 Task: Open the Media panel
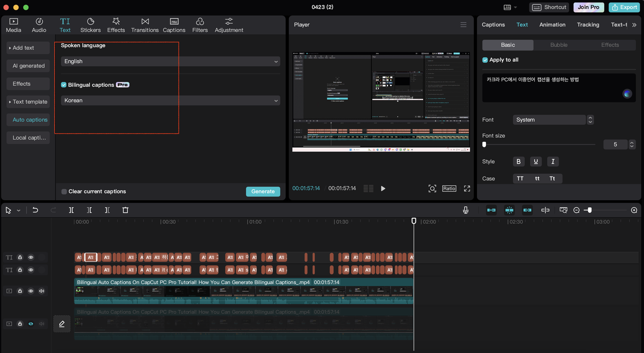click(x=14, y=25)
